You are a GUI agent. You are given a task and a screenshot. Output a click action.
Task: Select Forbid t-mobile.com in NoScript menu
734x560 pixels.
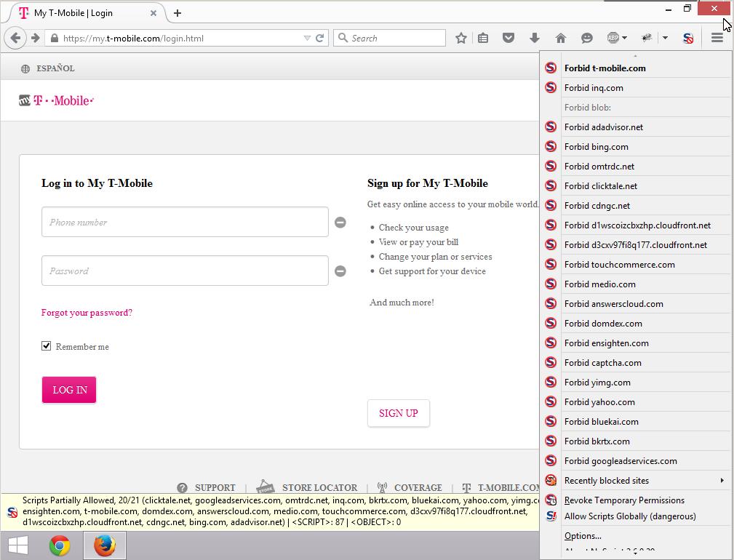coord(605,68)
